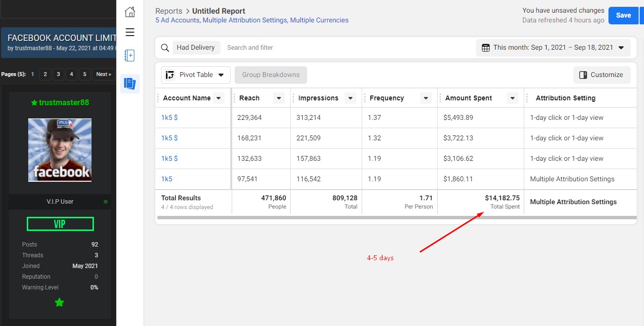
Task: Open the highlighted reports icon in sidebar
Action: [x=130, y=84]
